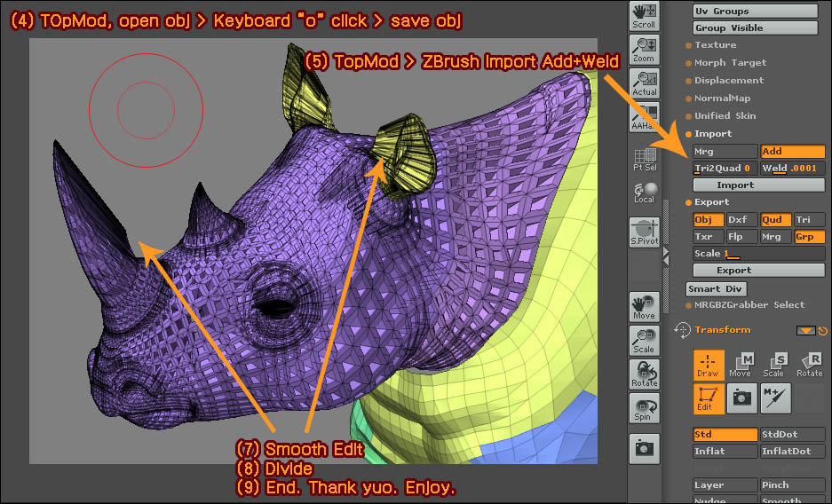Open the Transform palette dropdown arrow

805,331
